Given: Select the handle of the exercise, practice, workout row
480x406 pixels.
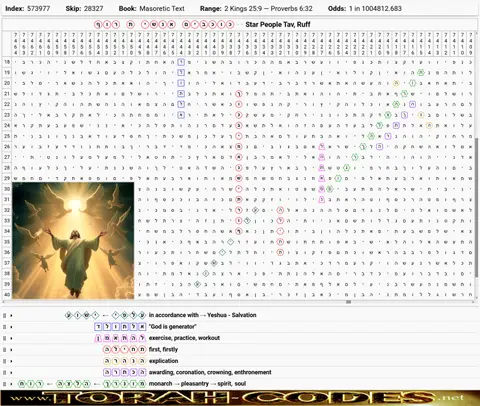Looking at the screenshot, I should click(x=5, y=338).
